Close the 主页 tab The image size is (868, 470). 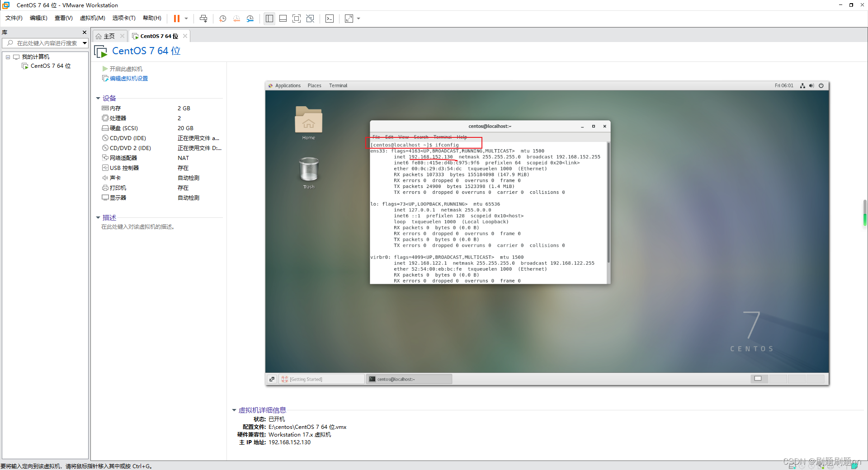pos(122,36)
